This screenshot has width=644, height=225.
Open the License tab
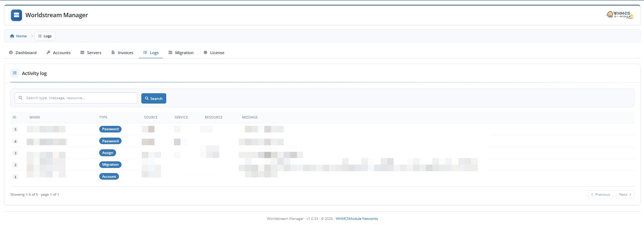click(x=214, y=53)
